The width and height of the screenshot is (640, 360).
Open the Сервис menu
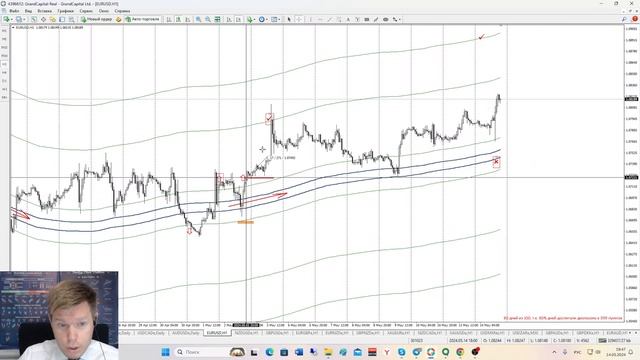tap(86, 11)
